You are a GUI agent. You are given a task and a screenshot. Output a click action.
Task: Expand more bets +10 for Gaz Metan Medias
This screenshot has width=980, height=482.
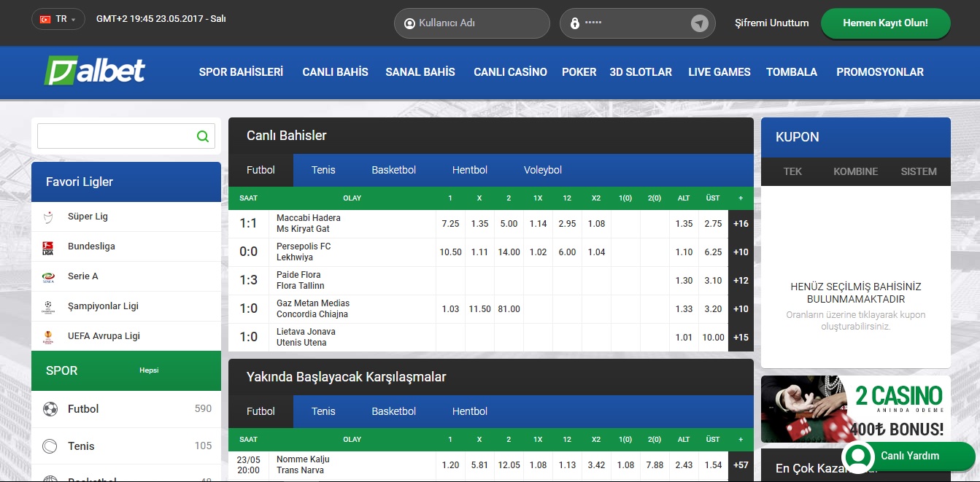click(741, 309)
